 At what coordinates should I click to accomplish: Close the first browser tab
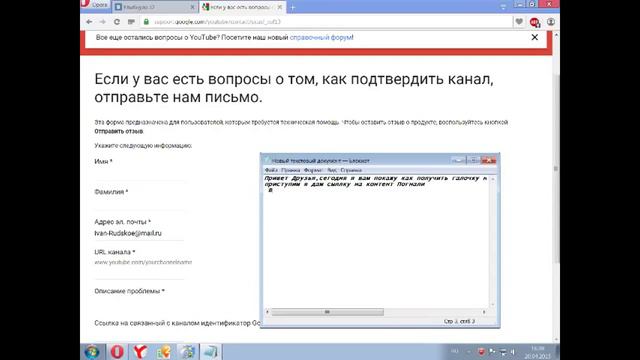192,7
